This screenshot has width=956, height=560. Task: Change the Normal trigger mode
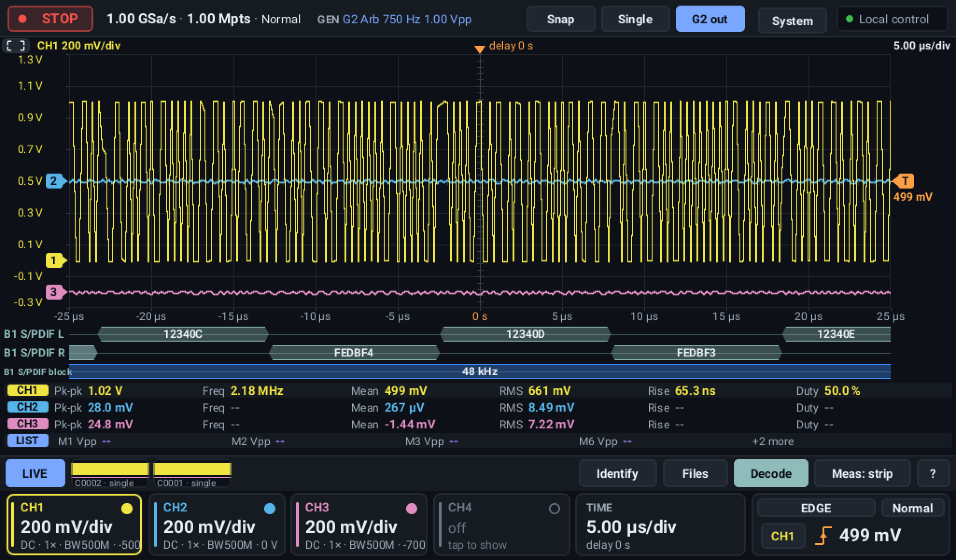click(913, 508)
